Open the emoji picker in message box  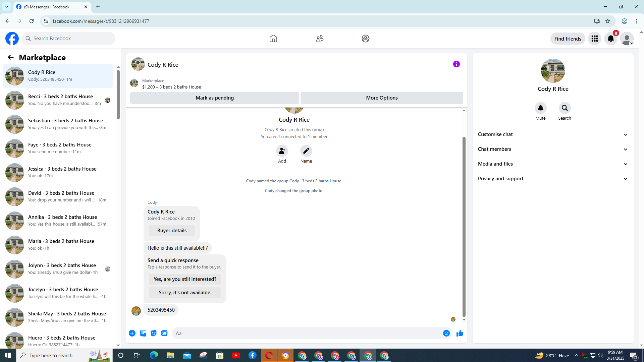click(x=446, y=333)
